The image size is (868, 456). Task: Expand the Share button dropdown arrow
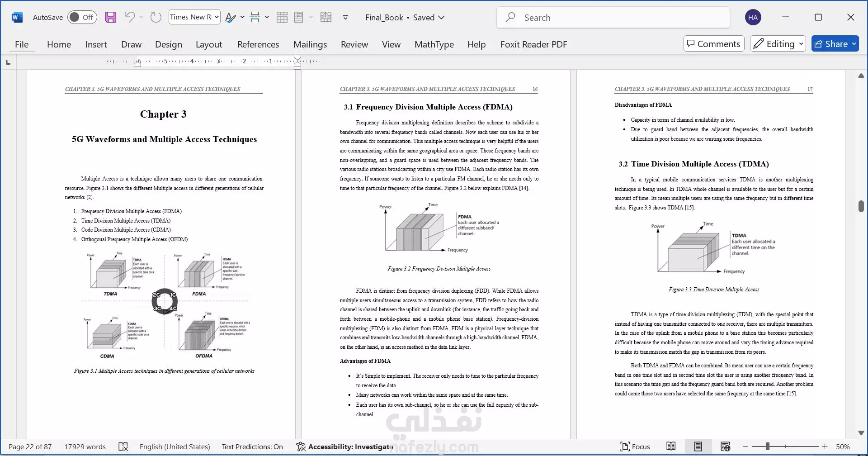854,43
